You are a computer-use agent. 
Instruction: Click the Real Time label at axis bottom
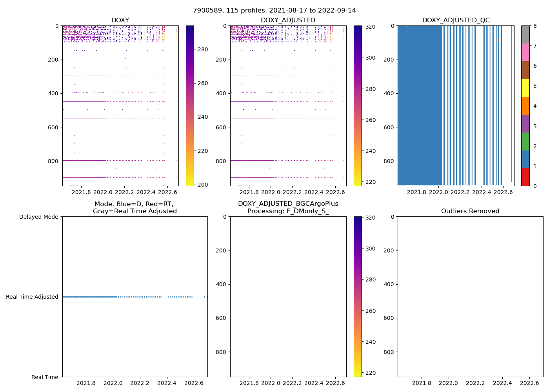pyautogui.click(x=45, y=377)
